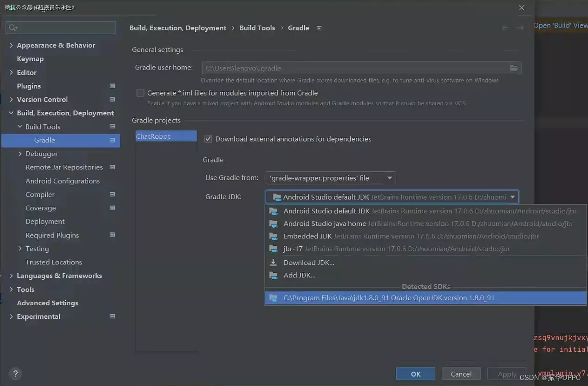Expand the Appearance & Behavior tree node
Viewport: 588px width, 386px height.
11,45
